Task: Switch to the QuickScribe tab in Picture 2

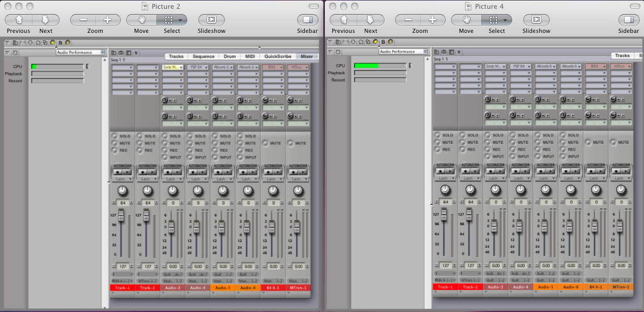Action: coord(278,56)
